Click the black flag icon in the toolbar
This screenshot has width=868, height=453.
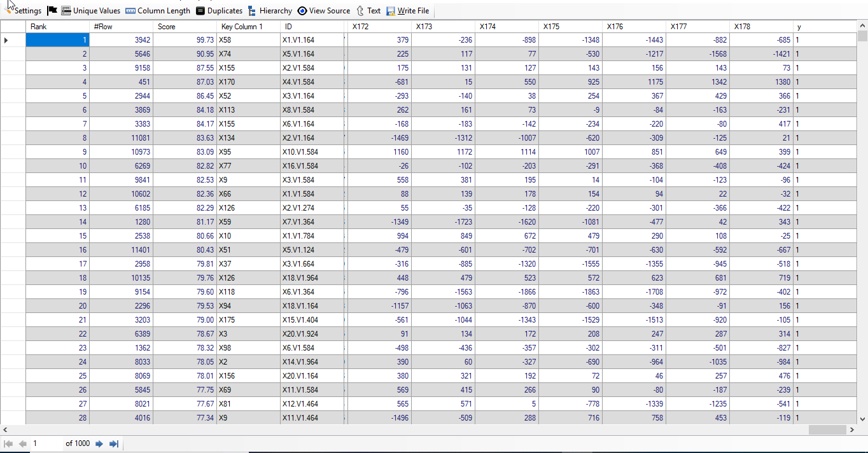click(x=52, y=11)
